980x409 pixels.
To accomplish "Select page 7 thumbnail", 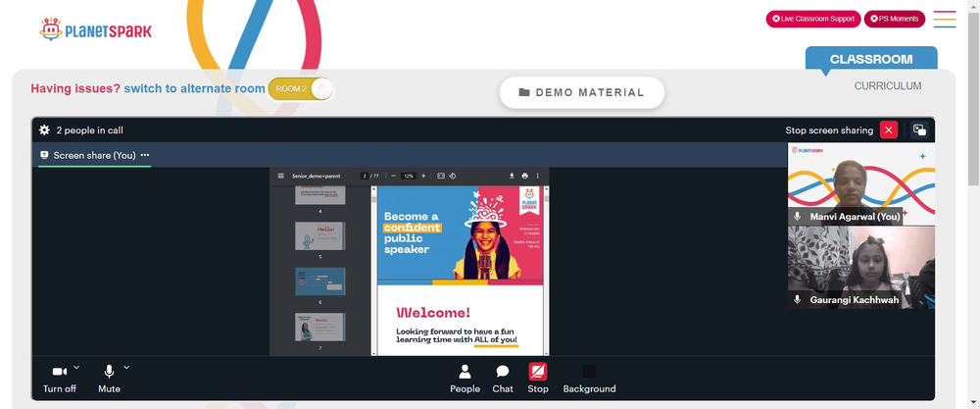I will coord(320,327).
